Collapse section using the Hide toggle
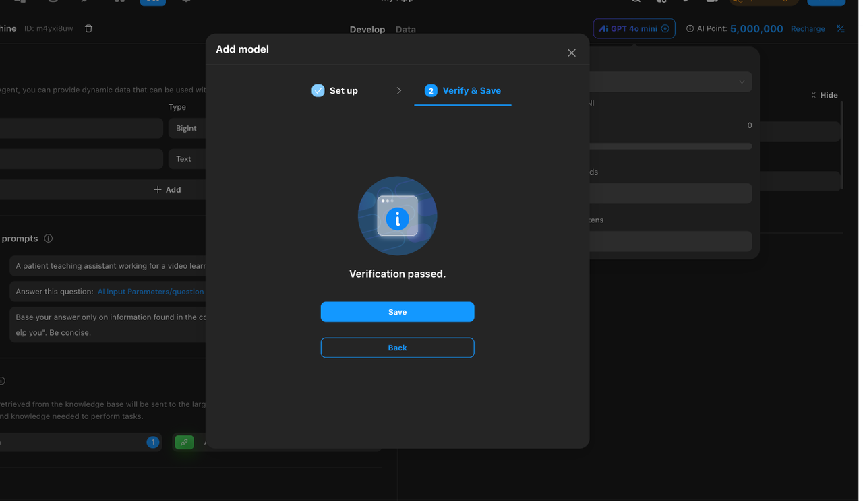 [824, 95]
